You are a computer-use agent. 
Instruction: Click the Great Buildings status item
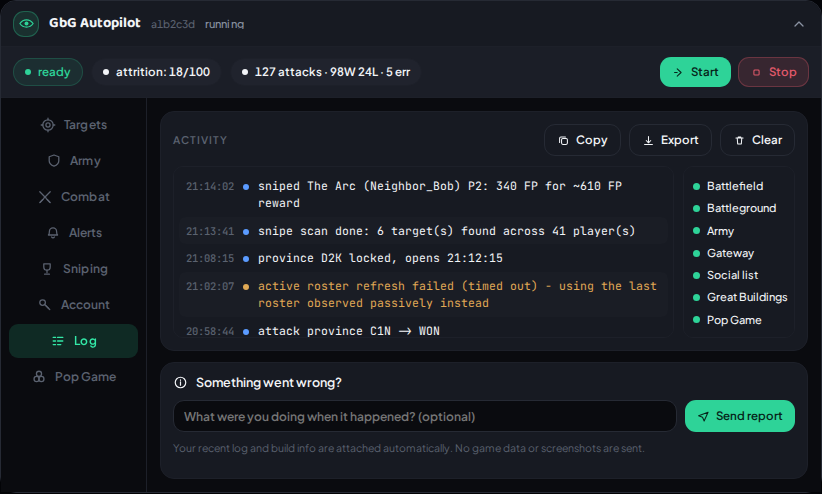pos(740,297)
